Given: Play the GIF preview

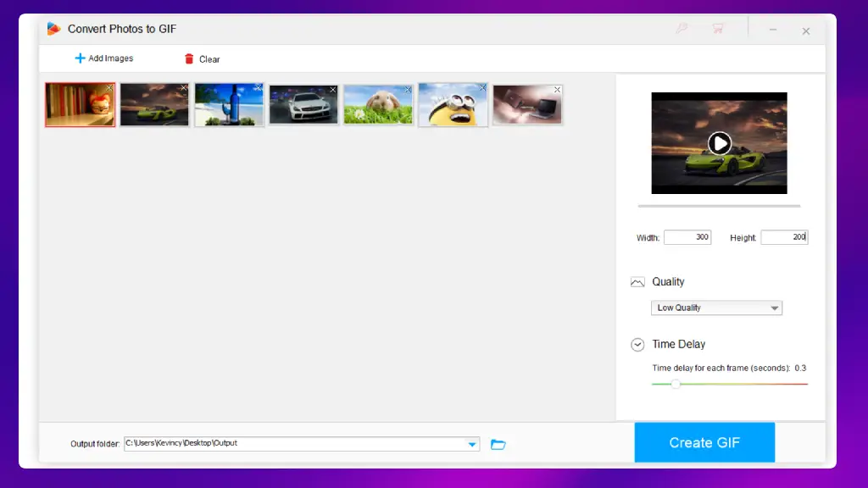Looking at the screenshot, I should pyautogui.click(x=719, y=143).
